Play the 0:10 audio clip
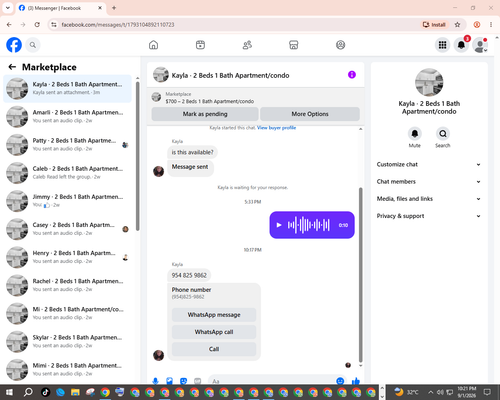This screenshot has width=500, height=400. tap(279, 225)
